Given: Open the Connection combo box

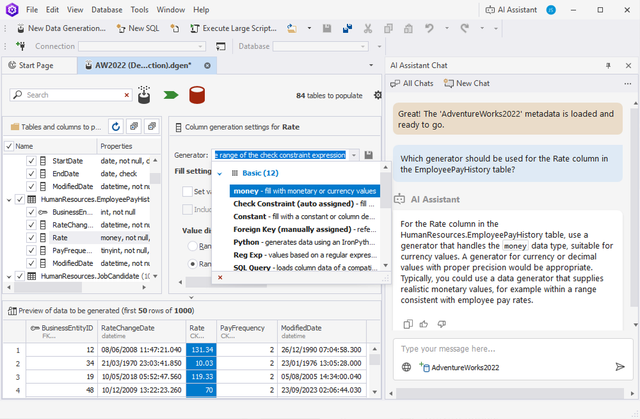Looking at the screenshot, I should [x=142, y=46].
